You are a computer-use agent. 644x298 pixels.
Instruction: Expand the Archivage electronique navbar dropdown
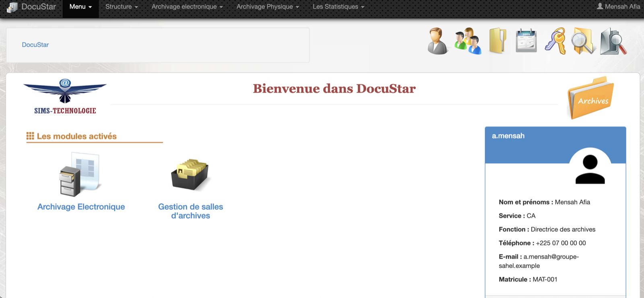pyautogui.click(x=187, y=7)
